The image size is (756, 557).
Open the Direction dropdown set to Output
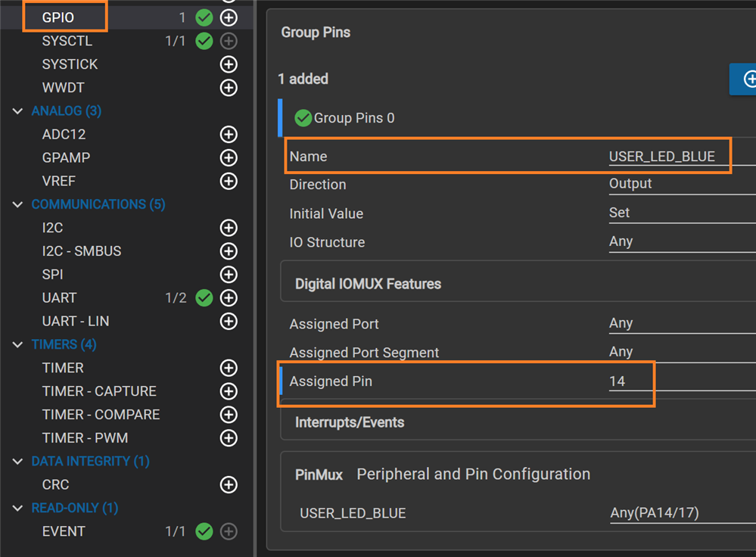pos(683,184)
